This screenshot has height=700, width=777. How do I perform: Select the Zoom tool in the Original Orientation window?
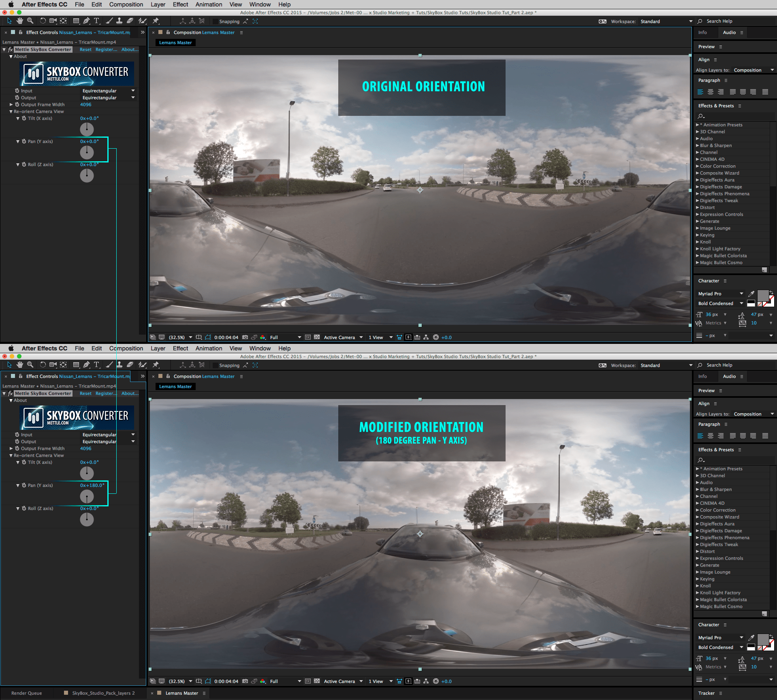coord(30,21)
